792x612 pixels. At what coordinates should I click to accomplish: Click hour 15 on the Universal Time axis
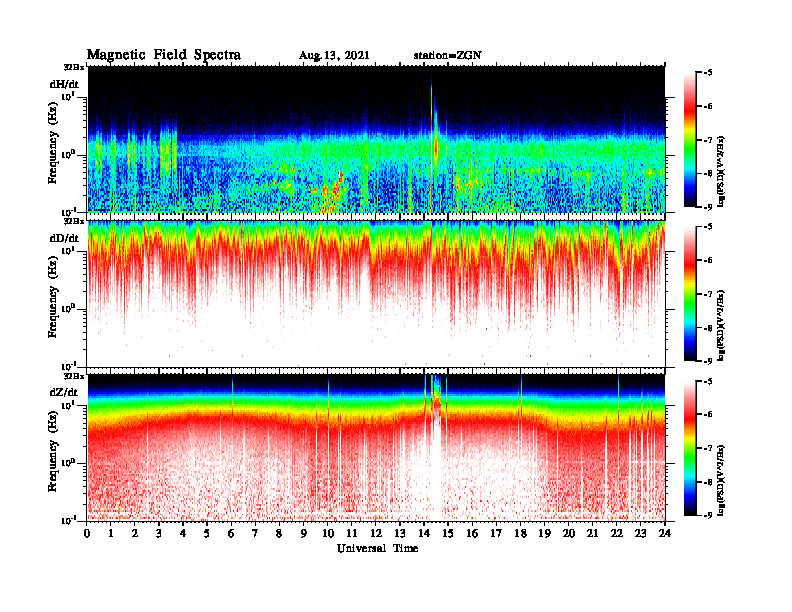[448, 534]
